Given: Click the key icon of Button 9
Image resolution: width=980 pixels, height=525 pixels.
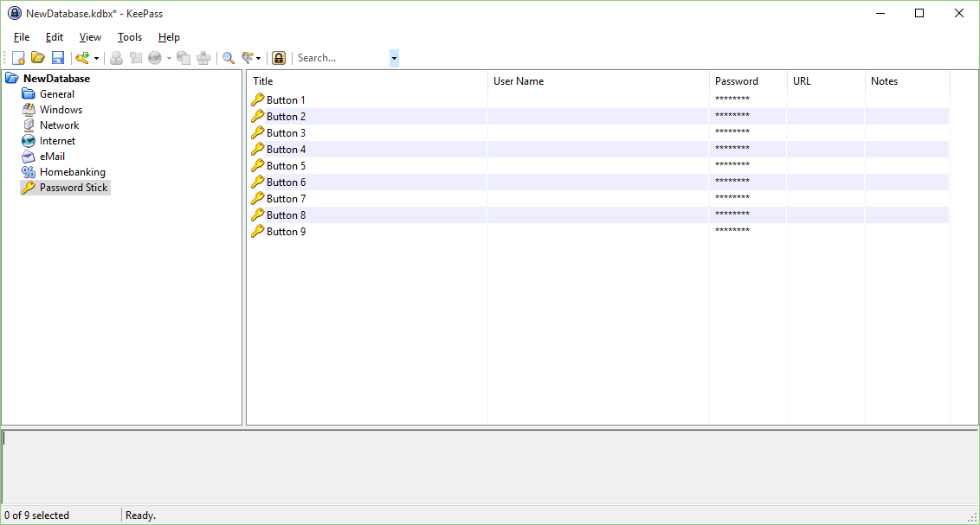Looking at the screenshot, I should [257, 231].
